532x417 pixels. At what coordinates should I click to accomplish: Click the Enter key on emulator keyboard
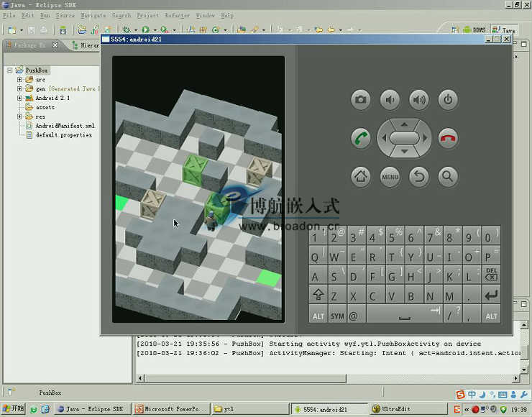click(491, 294)
